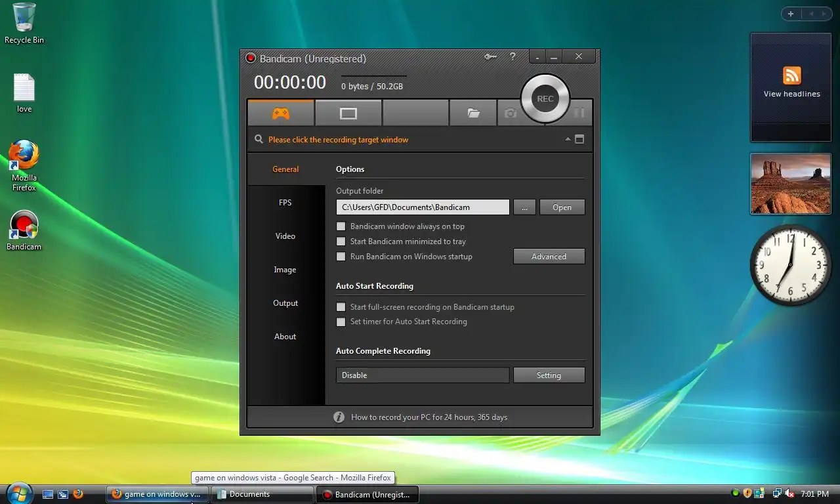Click the pause recording icon

tap(579, 113)
